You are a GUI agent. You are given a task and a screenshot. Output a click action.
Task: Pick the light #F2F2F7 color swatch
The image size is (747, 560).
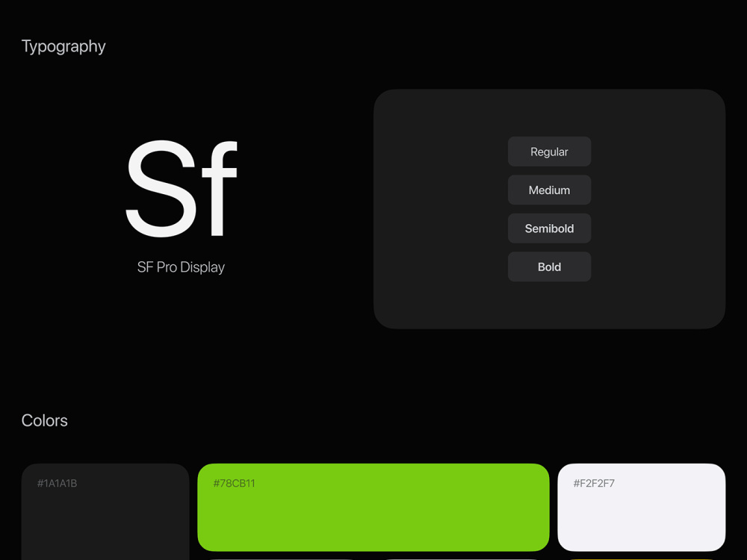click(x=641, y=507)
